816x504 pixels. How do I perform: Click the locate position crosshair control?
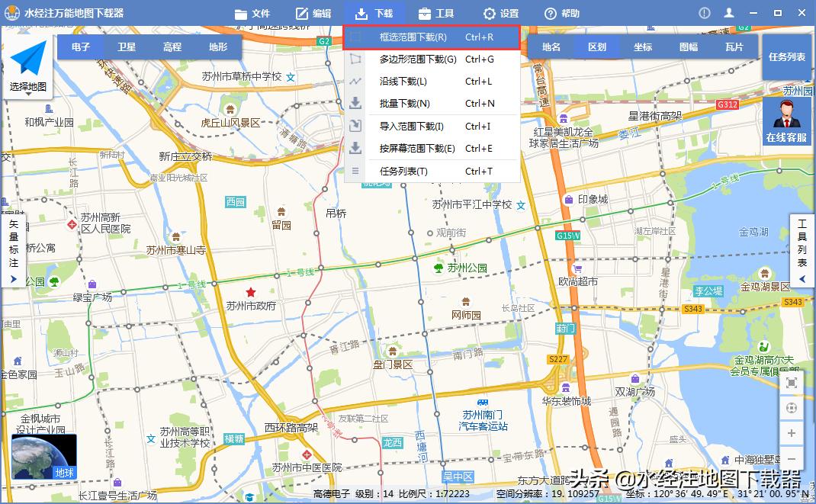[792, 408]
